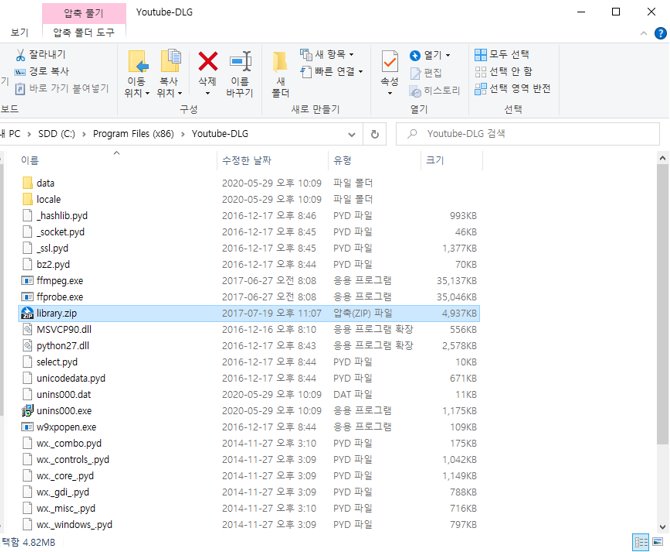Select the select.pyd file
Screen dimensions: 670x552
pos(249,362)
